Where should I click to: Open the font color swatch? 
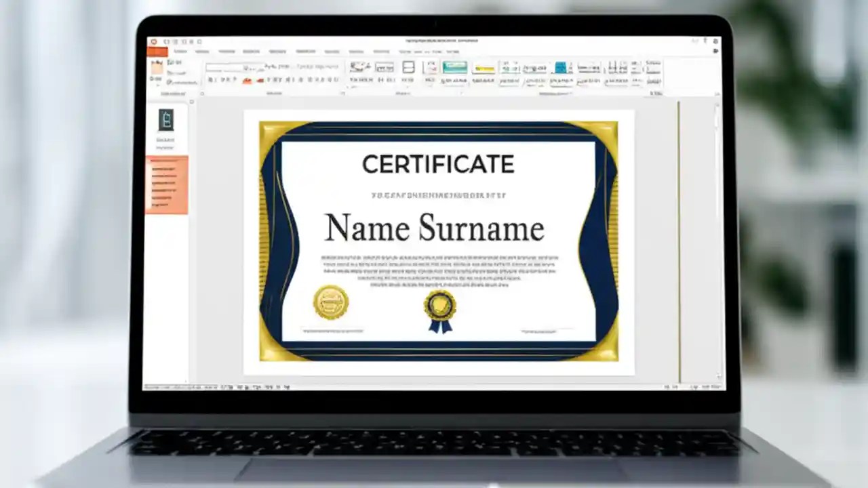261,80
